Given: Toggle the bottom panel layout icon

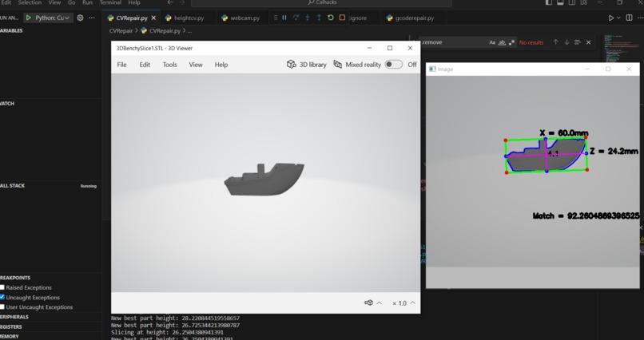Looking at the screenshot, I should [x=560, y=2].
